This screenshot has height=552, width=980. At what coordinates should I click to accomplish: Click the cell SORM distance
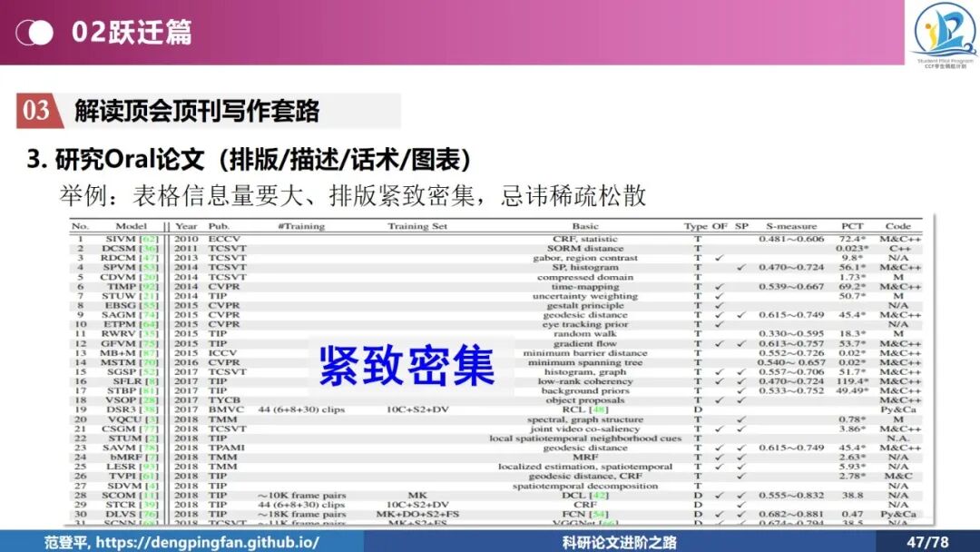click(585, 248)
